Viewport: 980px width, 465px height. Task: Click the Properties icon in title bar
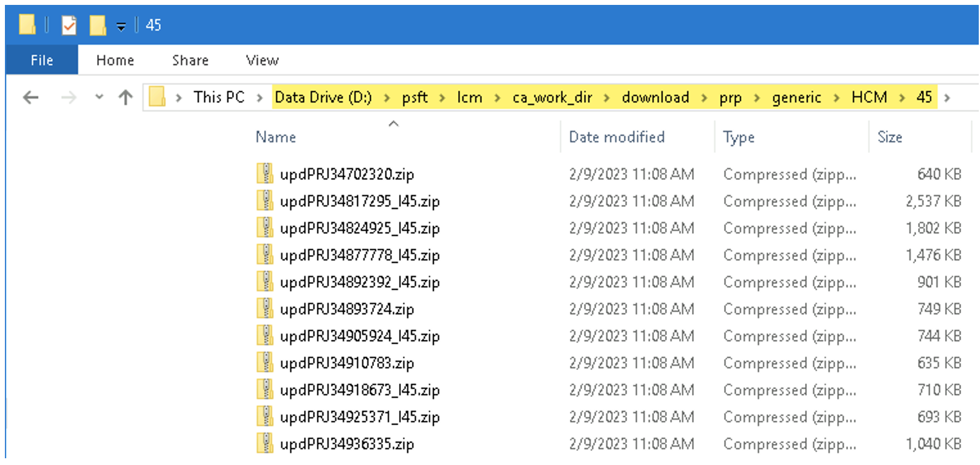pos(69,25)
